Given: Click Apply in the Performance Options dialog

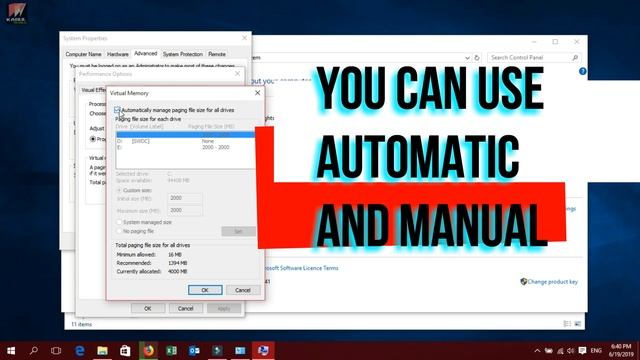Looking at the screenshot, I should click(224, 308).
